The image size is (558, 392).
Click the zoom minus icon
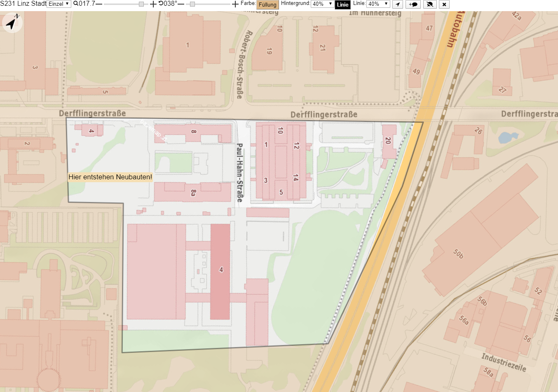point(99,4)
